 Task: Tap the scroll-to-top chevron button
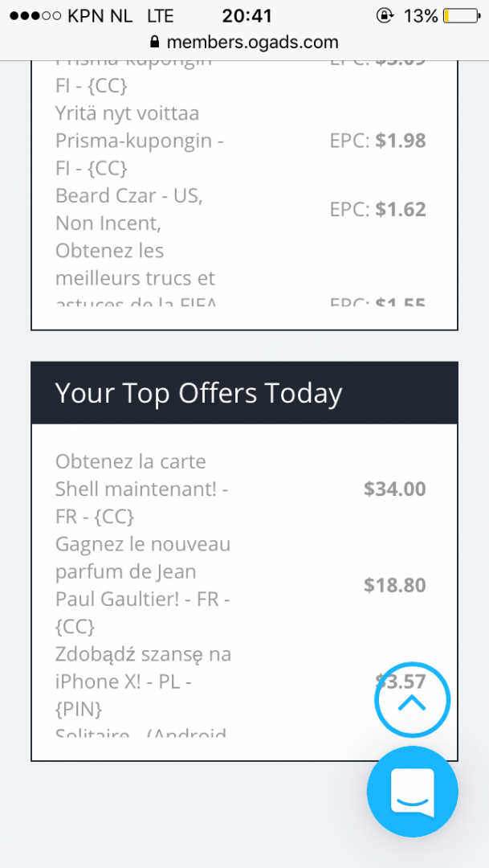[x=412, y=702]
